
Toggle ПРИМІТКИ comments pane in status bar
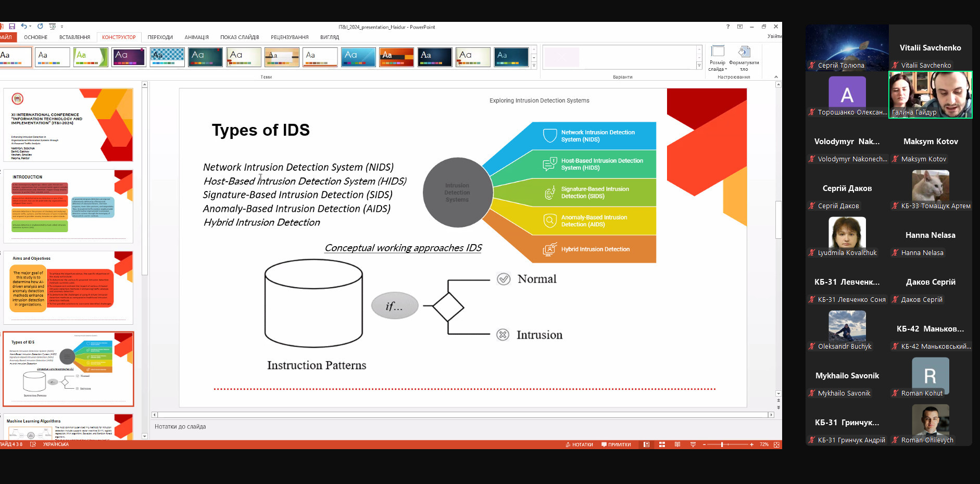point(616,444)
